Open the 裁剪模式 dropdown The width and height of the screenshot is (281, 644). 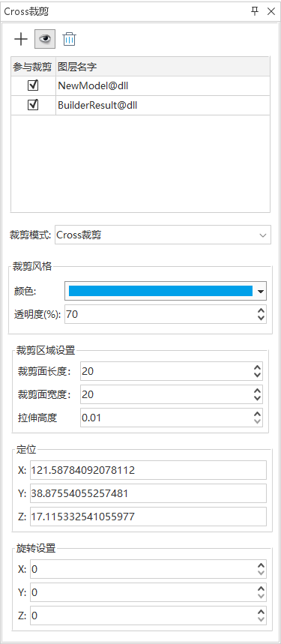(x=163, y=235)
